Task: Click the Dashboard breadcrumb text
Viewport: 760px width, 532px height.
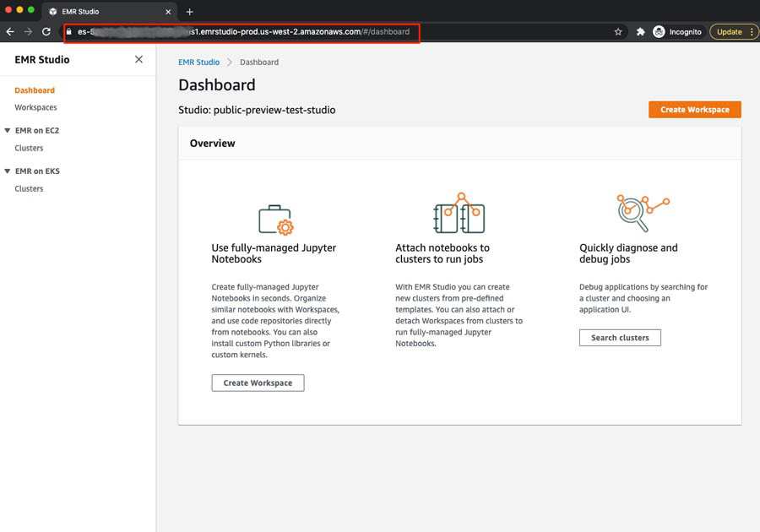Action: 259,62
